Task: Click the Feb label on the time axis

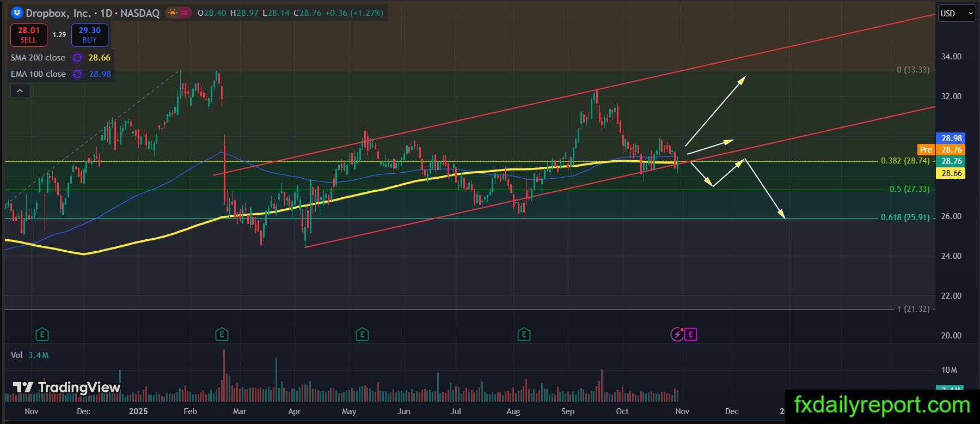Action: (190, 411)
